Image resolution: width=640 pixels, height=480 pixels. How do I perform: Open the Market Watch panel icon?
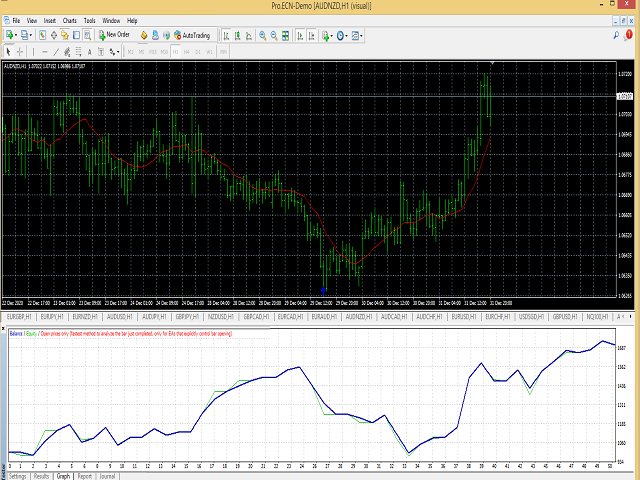pyautogui.click(x=42, y=36)
